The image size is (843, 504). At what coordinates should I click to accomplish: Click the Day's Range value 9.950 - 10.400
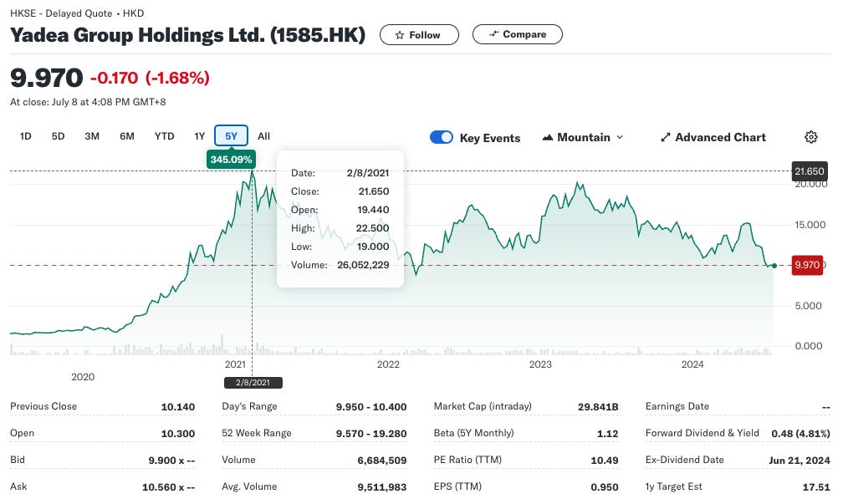pos(371,407)
